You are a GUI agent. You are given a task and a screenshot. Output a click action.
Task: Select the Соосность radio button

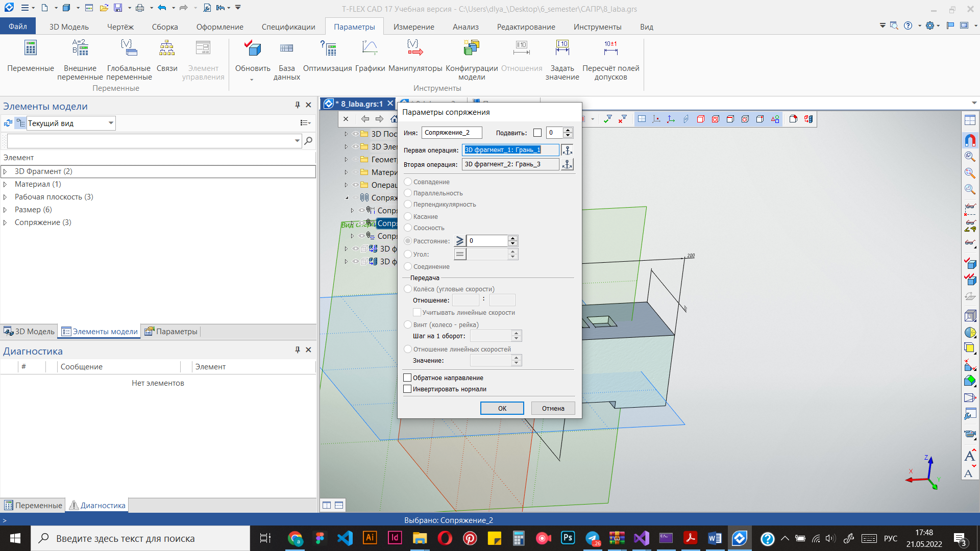click(x=408, y=228)
